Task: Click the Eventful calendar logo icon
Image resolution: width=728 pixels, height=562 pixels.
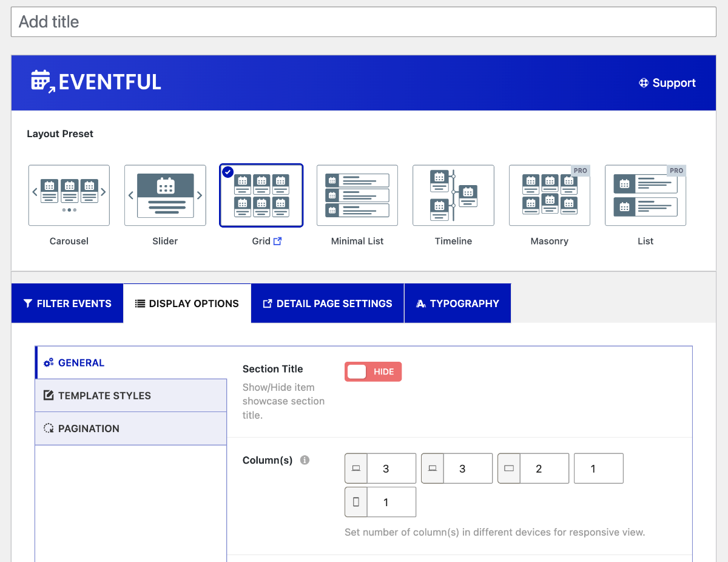Action: 43,81
